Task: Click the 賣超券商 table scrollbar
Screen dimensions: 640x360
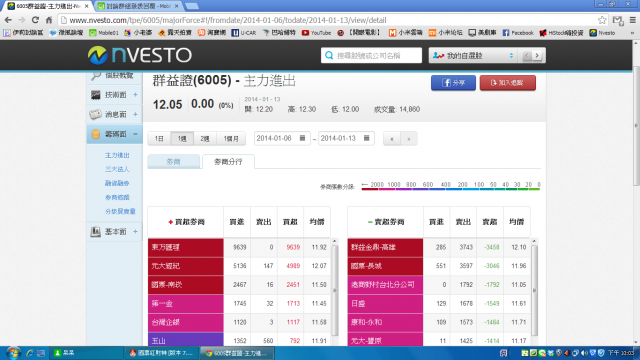Action: [x=534, y=290]
